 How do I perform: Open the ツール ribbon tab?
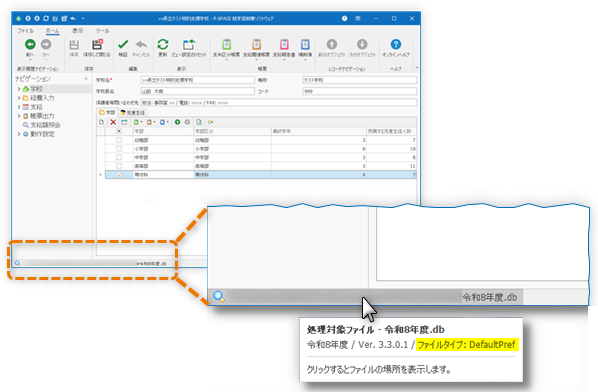tap(102, 31)
